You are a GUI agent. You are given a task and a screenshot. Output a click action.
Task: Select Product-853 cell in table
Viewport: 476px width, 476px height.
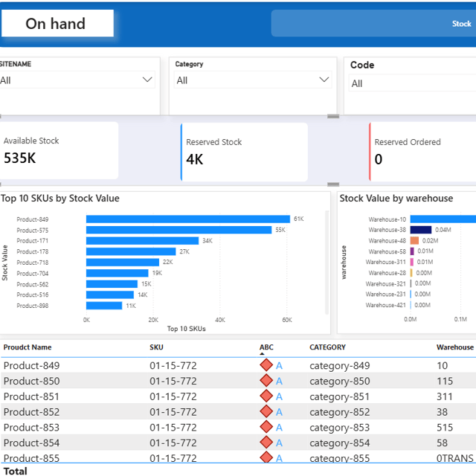tap(31, 428)
